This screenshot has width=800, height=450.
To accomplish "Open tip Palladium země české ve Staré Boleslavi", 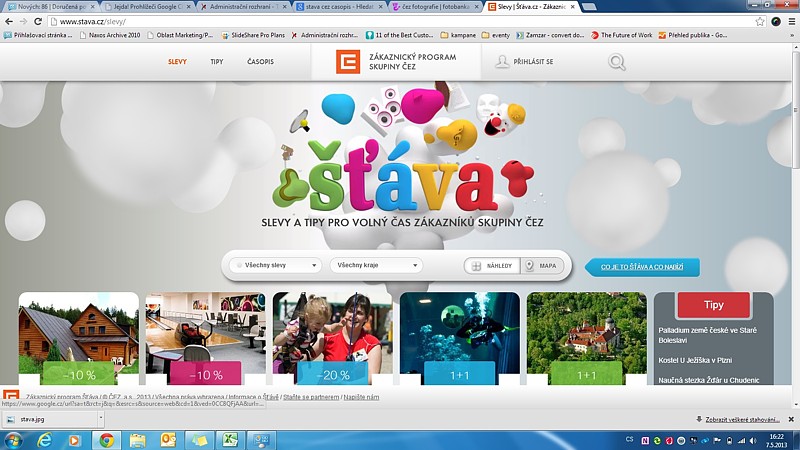I will pos(707,335).
